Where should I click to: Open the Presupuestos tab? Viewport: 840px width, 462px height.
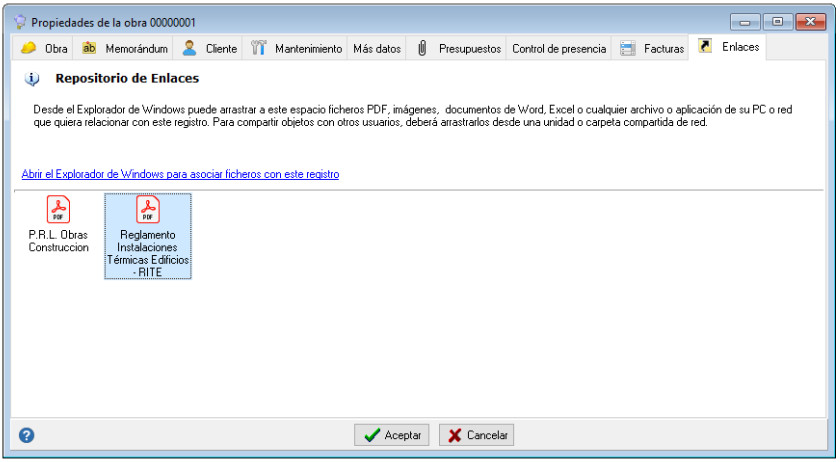[x=469, y=48]
